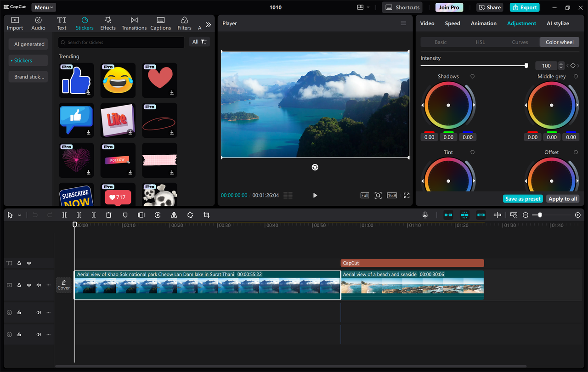The height and width of the screenshot is (372, 588).
Task: Select the Curves adjustment sub-tab
Action: [520, 42]
